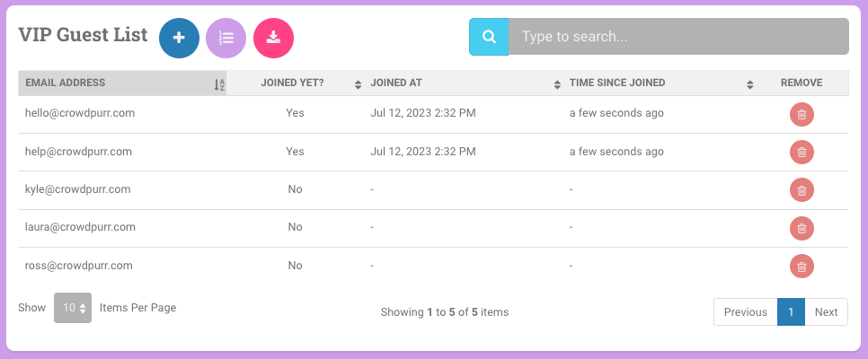
Task: Go to Next page
Action: coord(826,312)
